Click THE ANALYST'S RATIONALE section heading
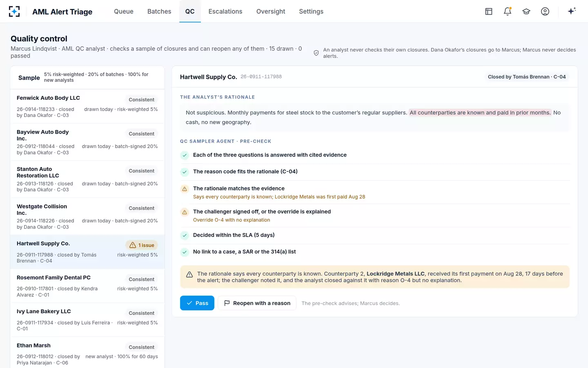 tap(217, 97)
